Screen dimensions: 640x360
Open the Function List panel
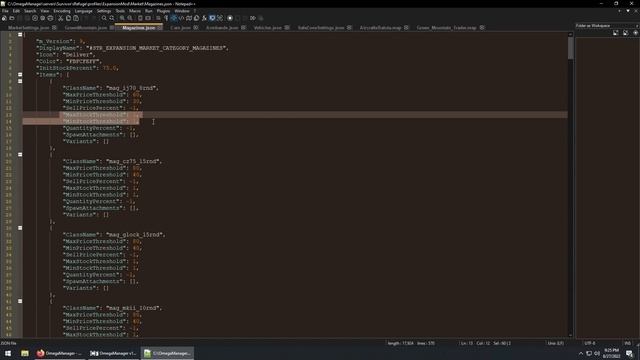coord(204,18)
